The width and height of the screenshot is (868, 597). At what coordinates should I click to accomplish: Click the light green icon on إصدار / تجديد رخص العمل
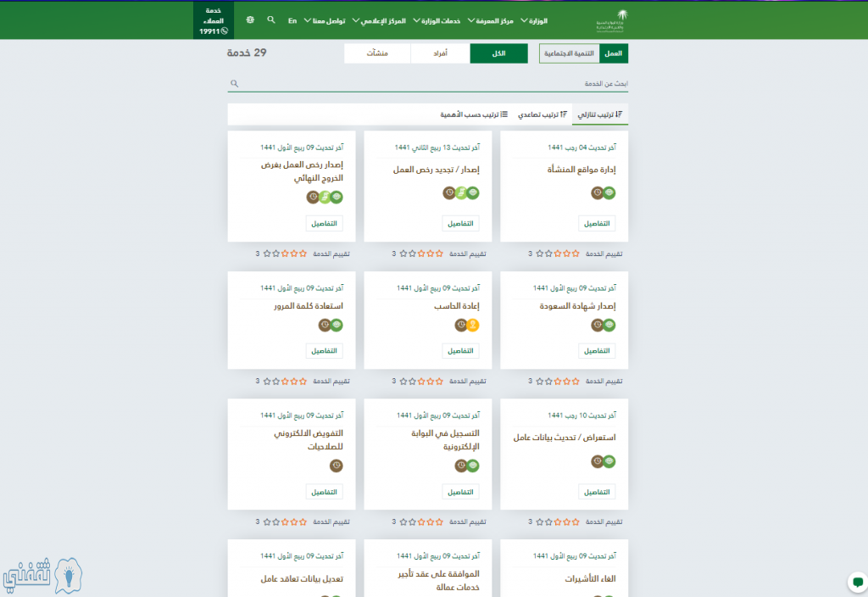461,192
